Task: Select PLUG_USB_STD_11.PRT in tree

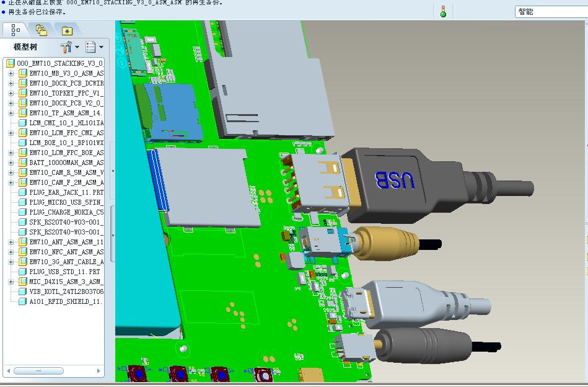Action: click(x=64, y=272)
